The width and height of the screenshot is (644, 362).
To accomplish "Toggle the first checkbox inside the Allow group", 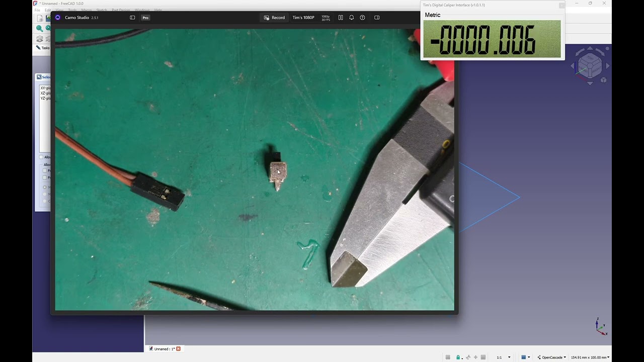I will tap(45, 171).
